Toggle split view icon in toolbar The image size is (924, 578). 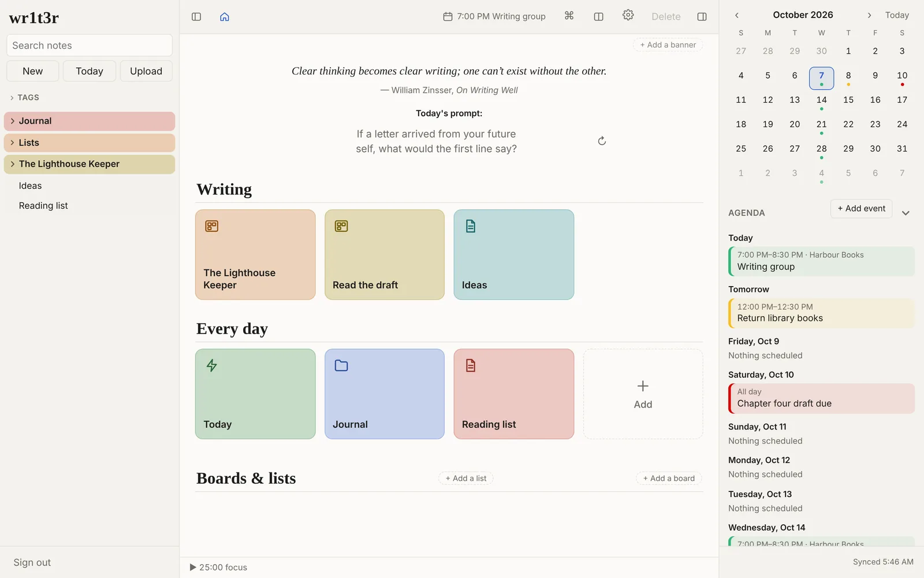tap(599, 17)
